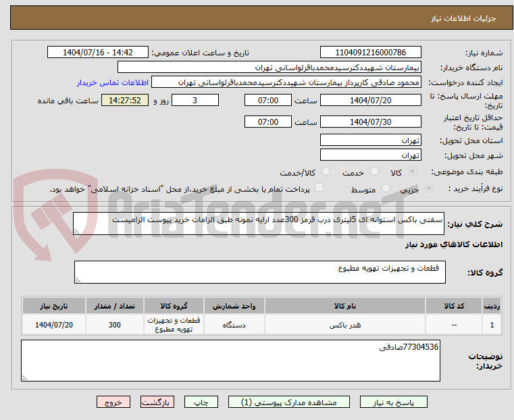Screen dimensions: 514x420
Task: Open مشاهده مدارک پیوستی (1) button
Action: tap(289, 402)
